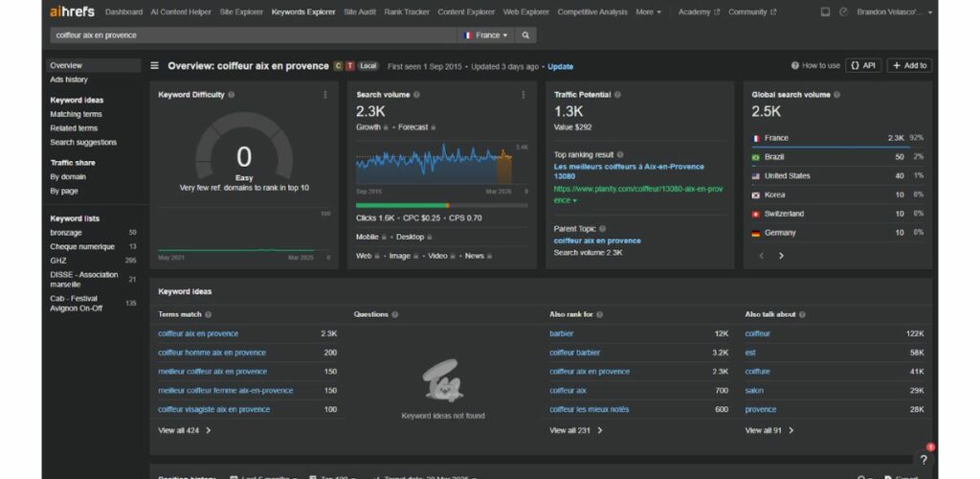Open Content Explorer

466,11
